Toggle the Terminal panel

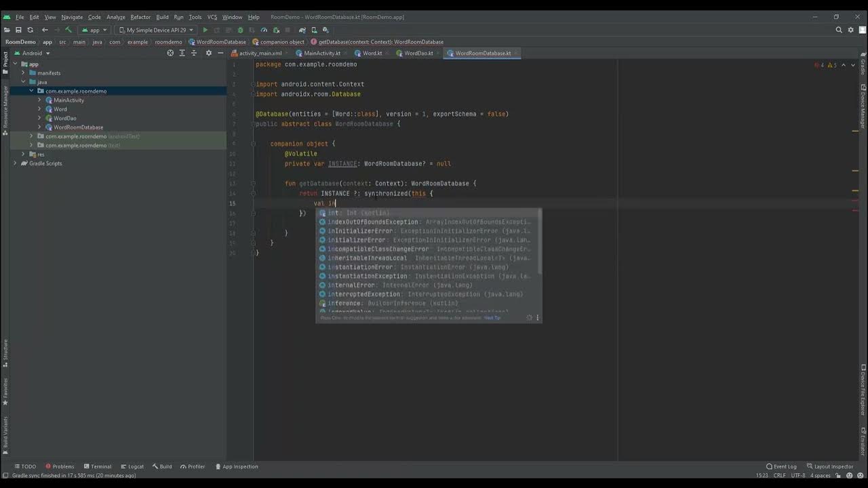tap(100, 466)
